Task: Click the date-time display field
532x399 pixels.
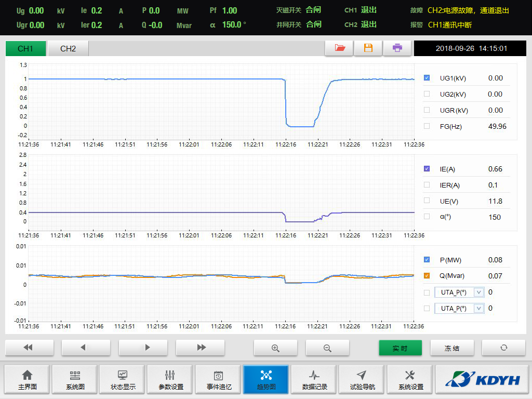Action: (x=471, y=48)
